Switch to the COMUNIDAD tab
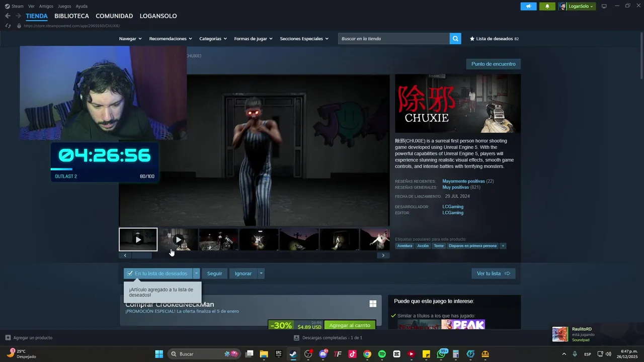This screenshot has width=644, height=362. coord(114,16)
